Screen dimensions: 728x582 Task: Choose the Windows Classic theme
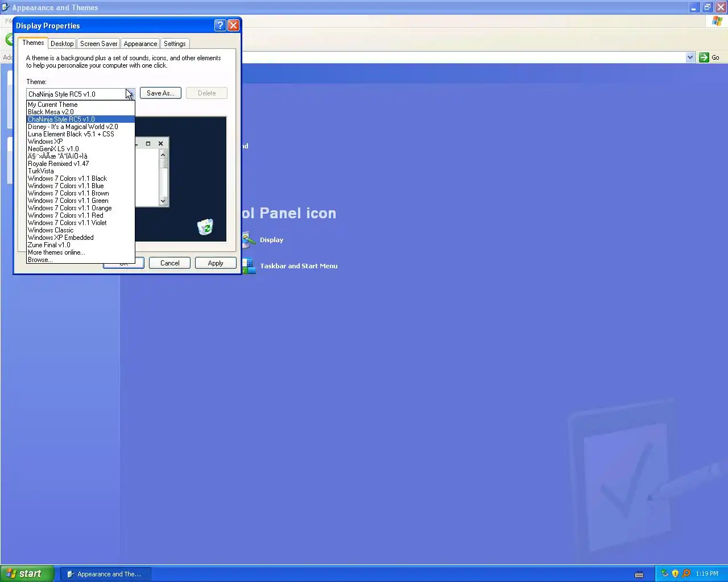(80, 230)
